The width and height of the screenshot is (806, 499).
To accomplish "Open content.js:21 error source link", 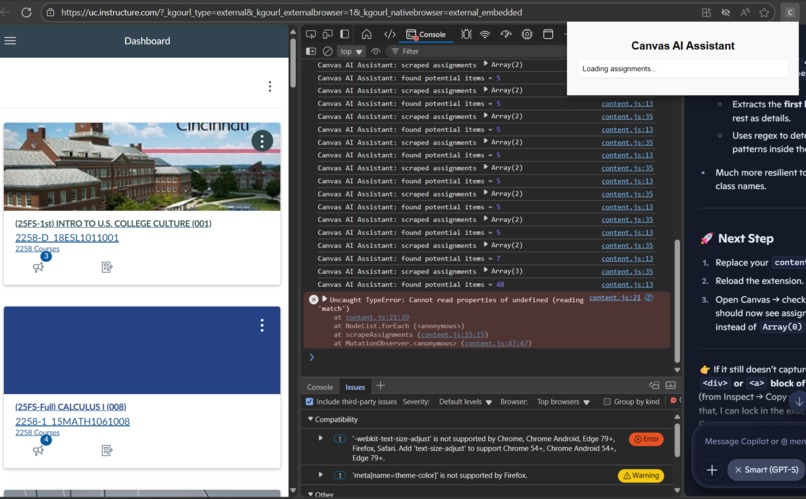I will 615,298.
